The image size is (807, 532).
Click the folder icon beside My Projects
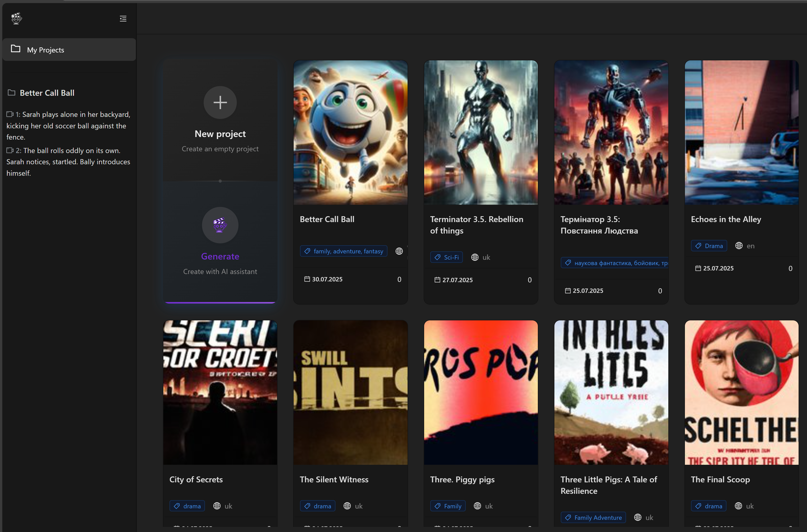15,49
